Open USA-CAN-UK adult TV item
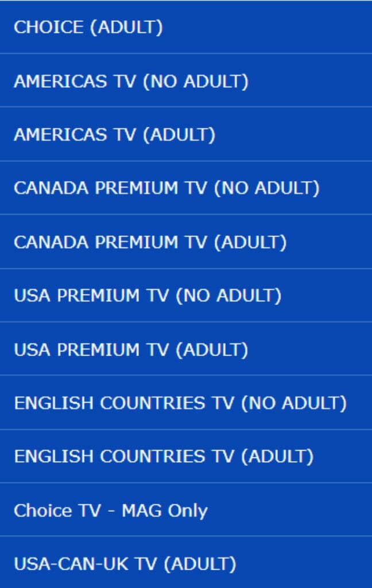The height and width of the screenshot is (588, 372). click(x=186, y=563)
